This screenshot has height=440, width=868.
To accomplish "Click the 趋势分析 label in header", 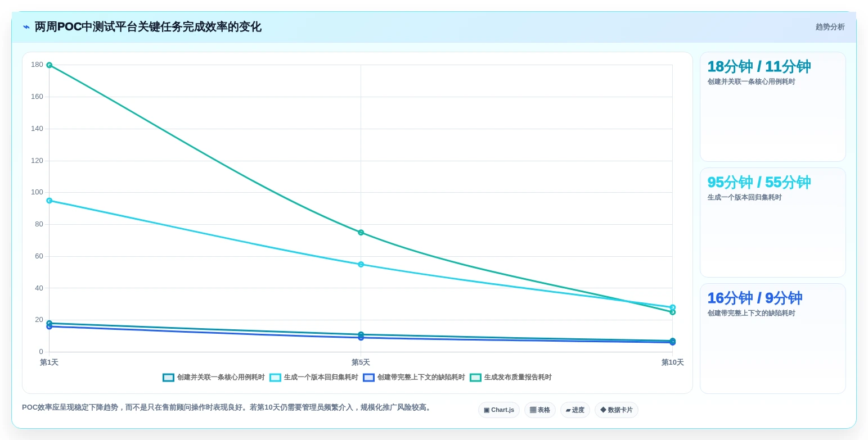I will coord(830,27).
